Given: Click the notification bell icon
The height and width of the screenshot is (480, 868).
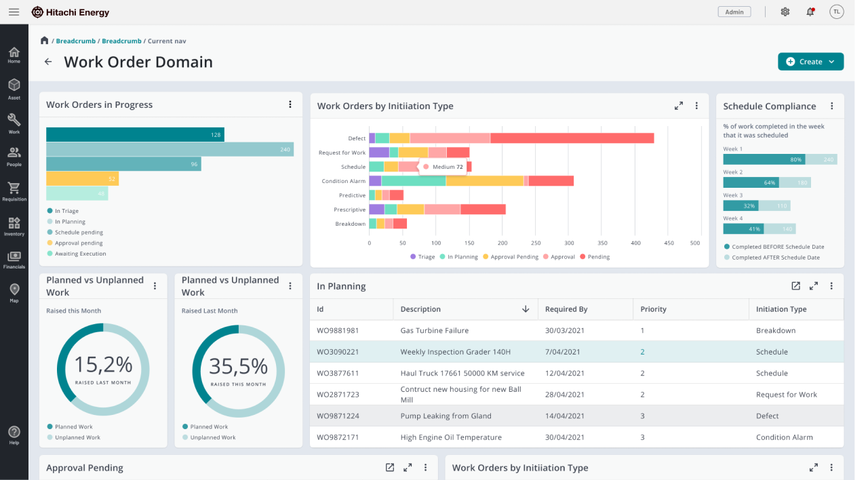Looking at the screenshot, I should (x=810, y=12).
